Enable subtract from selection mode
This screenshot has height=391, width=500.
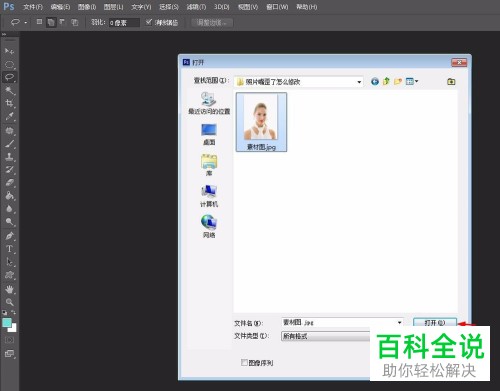pyautogui.click(x=62, y=22)
